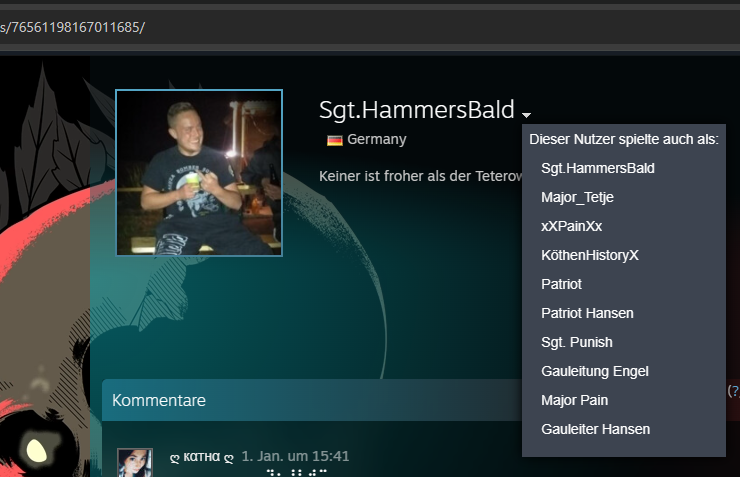Click the Kommentare section header
This screenshot has height=477, width=740.
[159, 401]
